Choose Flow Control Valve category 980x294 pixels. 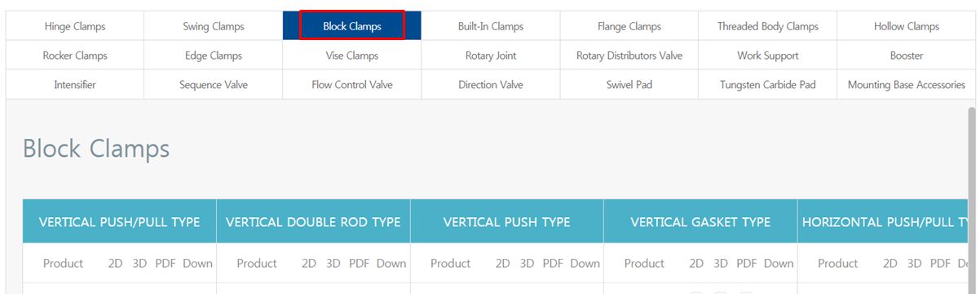(352, 85)
